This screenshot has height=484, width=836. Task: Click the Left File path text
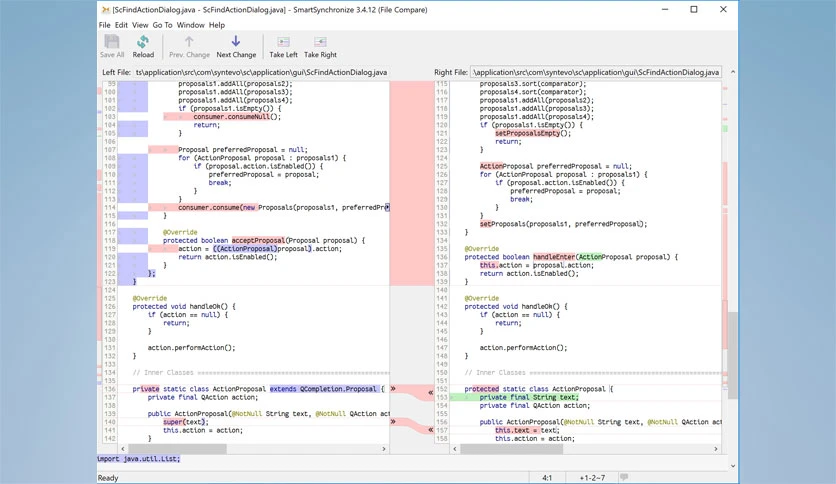(261, 72)
